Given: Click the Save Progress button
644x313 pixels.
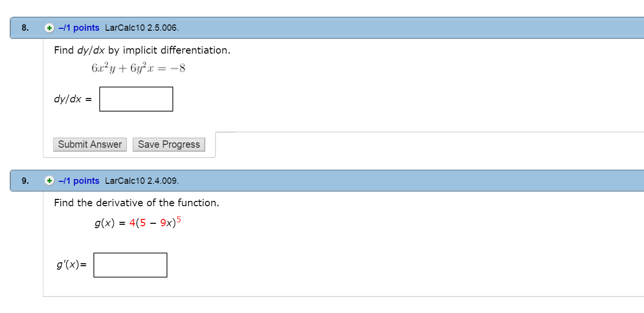Looking at the screenshot, I should coord(169,144).
